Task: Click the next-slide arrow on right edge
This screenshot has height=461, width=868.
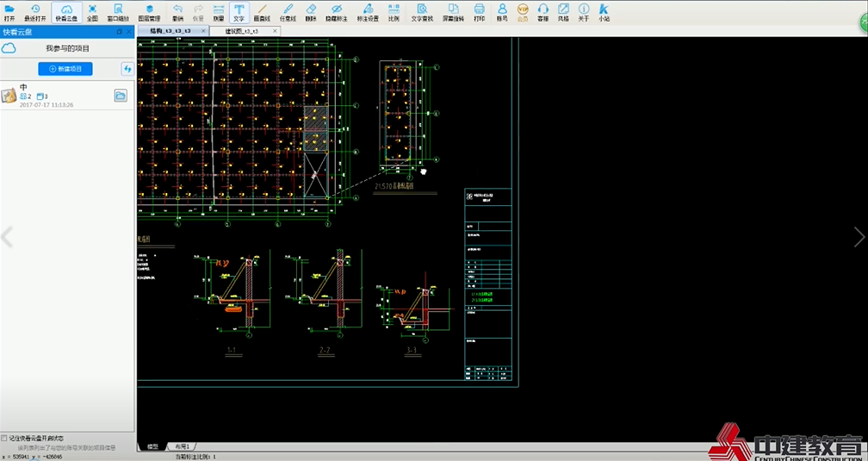Action: 859,237
